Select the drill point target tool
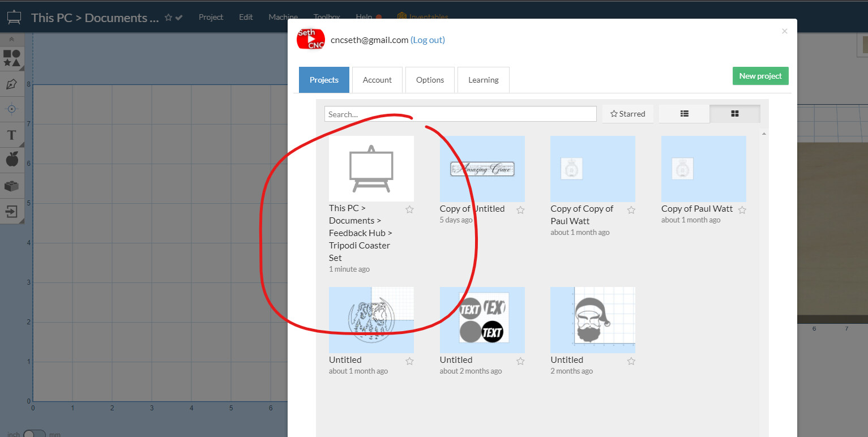Screen dimensions: 868x437 coord(12,109)
